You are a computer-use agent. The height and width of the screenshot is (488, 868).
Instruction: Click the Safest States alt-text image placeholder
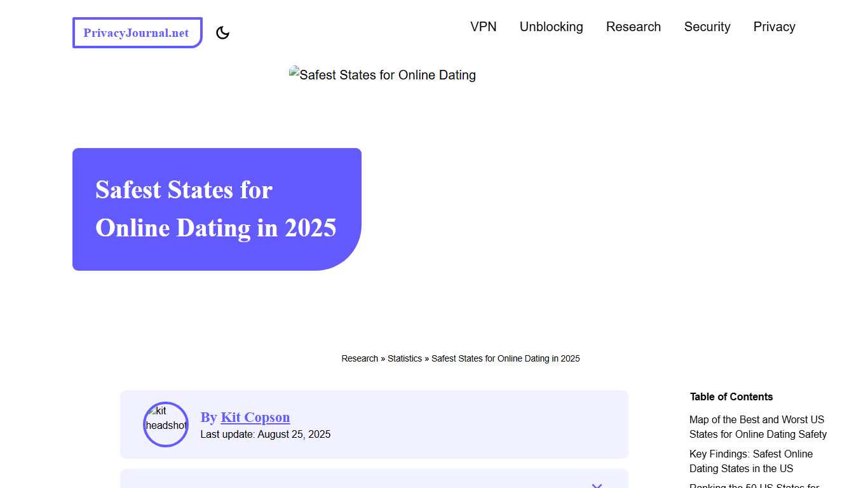(382, 74)
